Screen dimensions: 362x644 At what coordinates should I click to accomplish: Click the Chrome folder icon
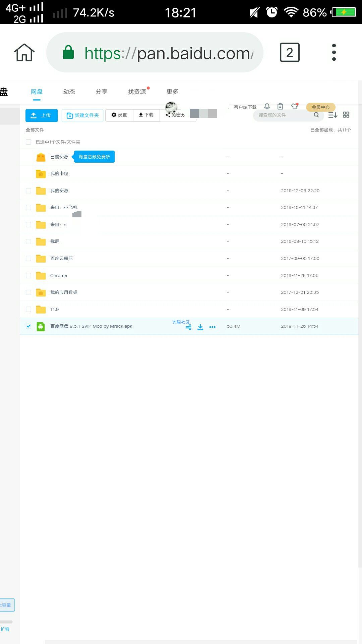click(x=41, y=276)
